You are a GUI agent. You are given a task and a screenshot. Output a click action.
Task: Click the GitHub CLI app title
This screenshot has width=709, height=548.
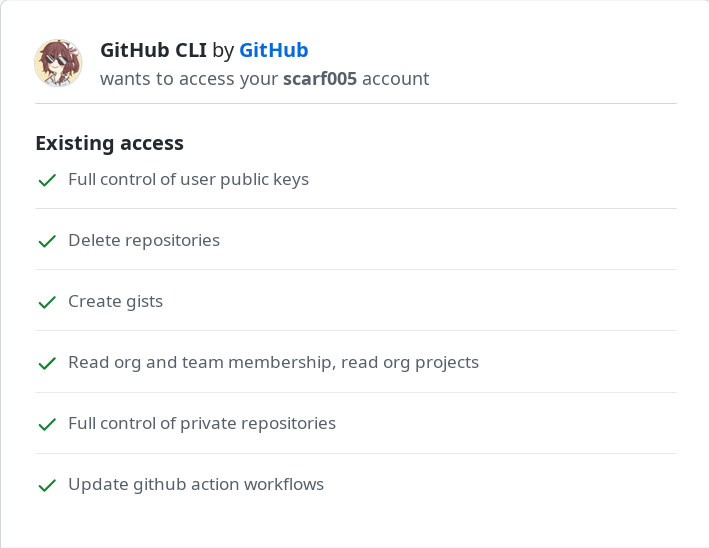pos(153,50)
